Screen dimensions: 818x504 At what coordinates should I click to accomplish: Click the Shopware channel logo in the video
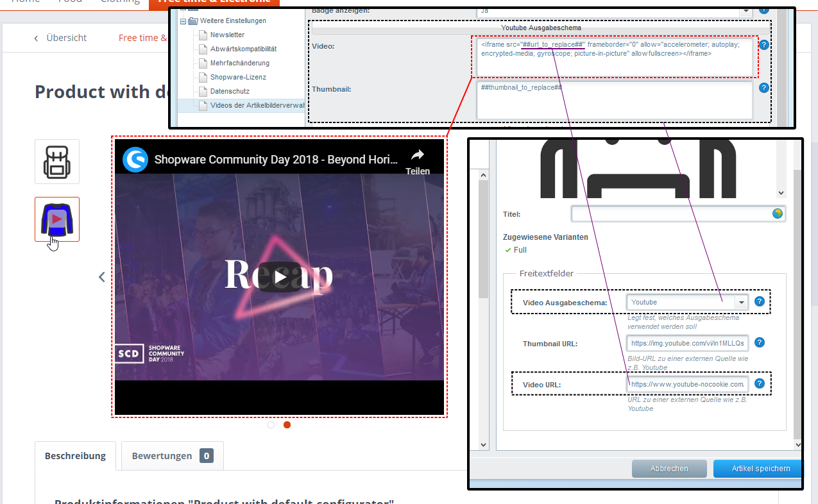coord(135,159)
